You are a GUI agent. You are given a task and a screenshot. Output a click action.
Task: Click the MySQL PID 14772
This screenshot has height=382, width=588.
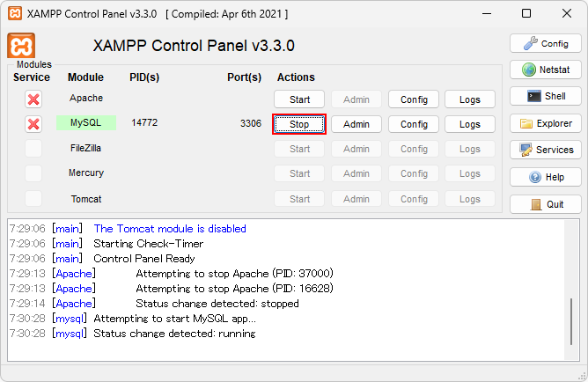(144, 122)
